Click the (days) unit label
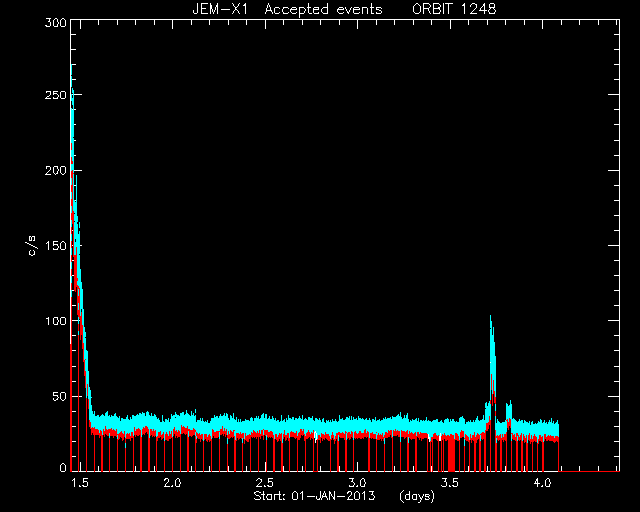This screenshot has width=640, height=512. [417, 496]
